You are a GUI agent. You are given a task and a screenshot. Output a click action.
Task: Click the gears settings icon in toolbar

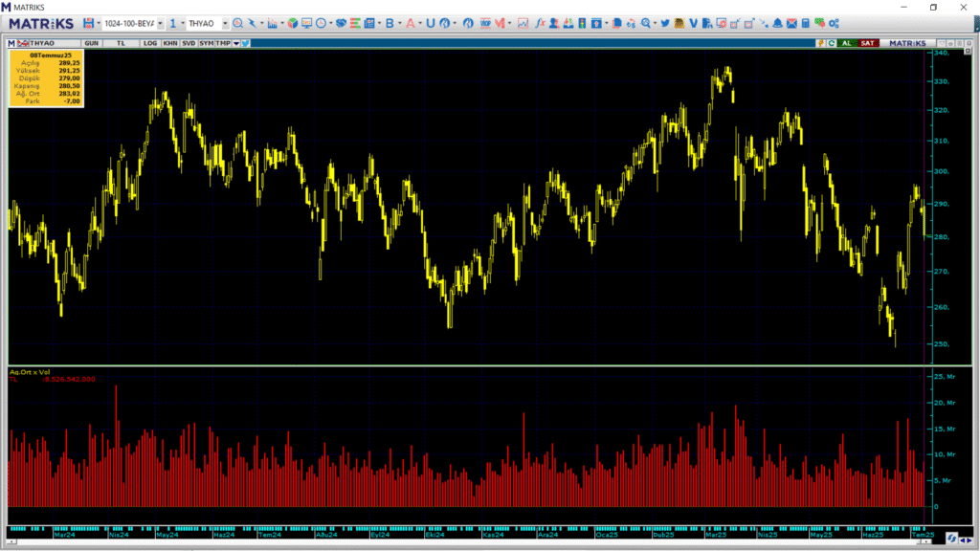[834, 23]
